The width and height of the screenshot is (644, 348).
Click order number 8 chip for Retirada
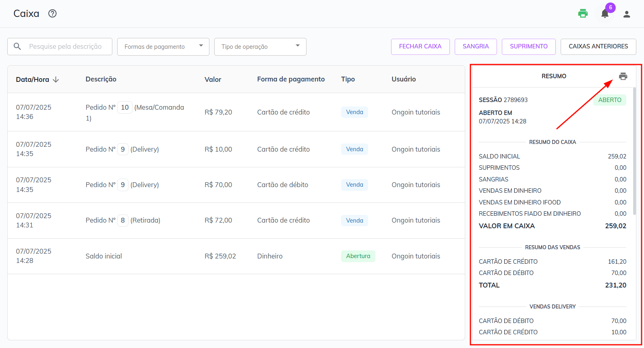[123, 221]
